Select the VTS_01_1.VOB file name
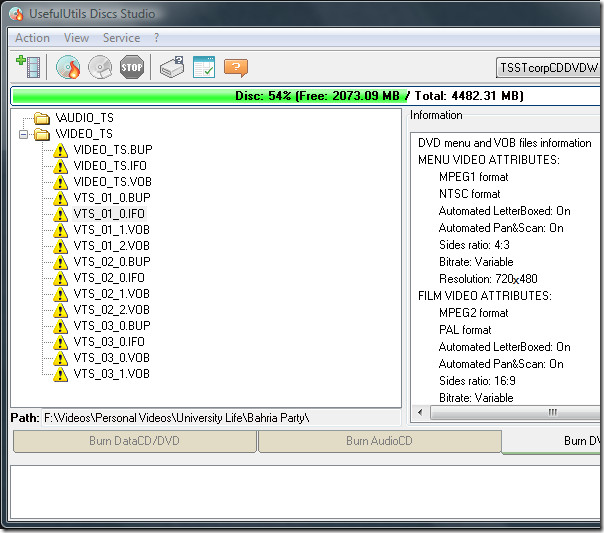 tap(111, 230)
